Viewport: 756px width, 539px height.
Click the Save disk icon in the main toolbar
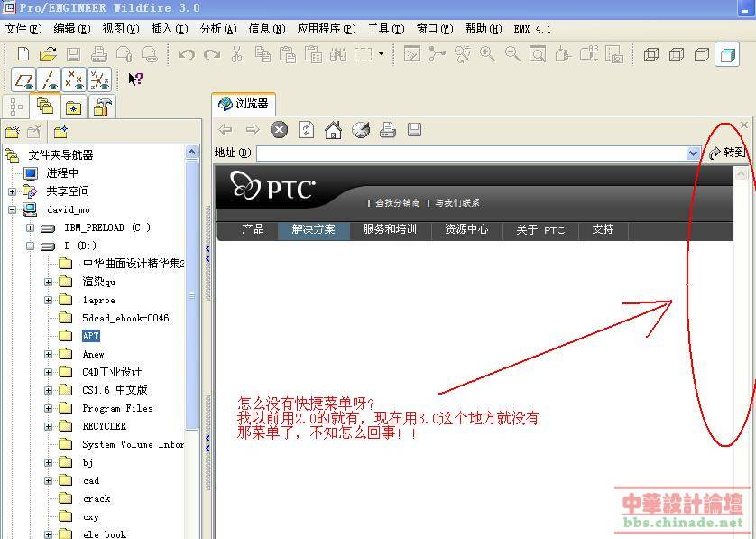coord(73,54)
